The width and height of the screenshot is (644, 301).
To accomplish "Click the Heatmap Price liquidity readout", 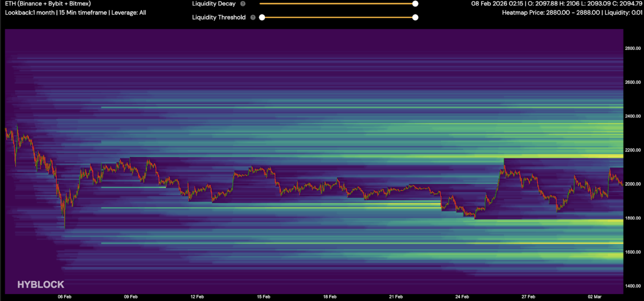I will [572, 13].
